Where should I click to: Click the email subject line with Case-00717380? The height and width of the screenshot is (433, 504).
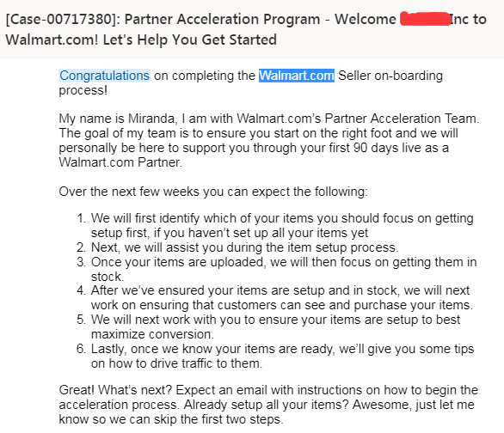click(x=246, y=29)
